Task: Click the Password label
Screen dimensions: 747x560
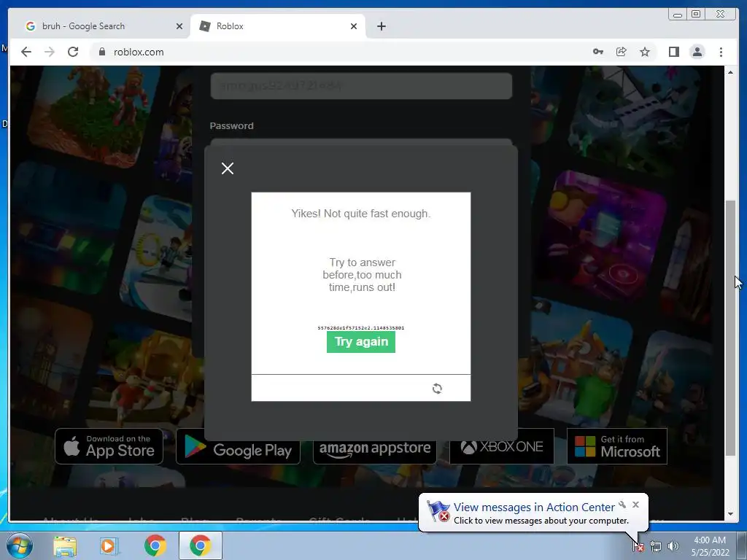Action: pyautogui.click(x=231, y=125)
